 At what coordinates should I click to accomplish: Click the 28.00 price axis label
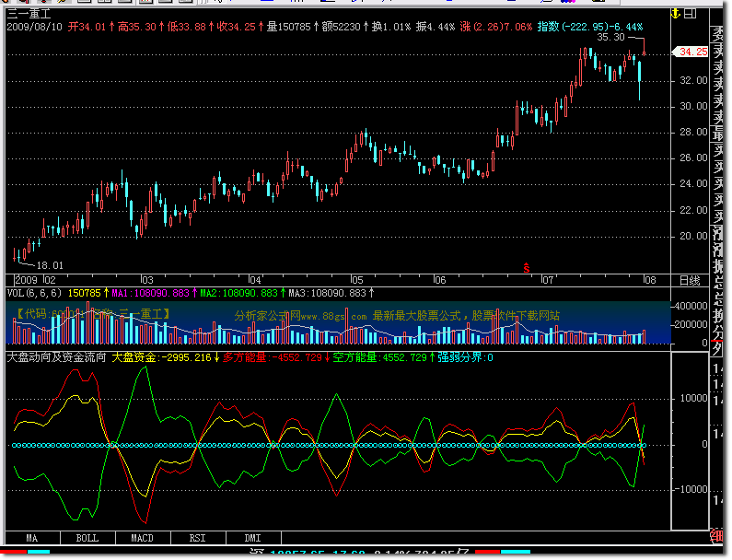coord(693,133)
